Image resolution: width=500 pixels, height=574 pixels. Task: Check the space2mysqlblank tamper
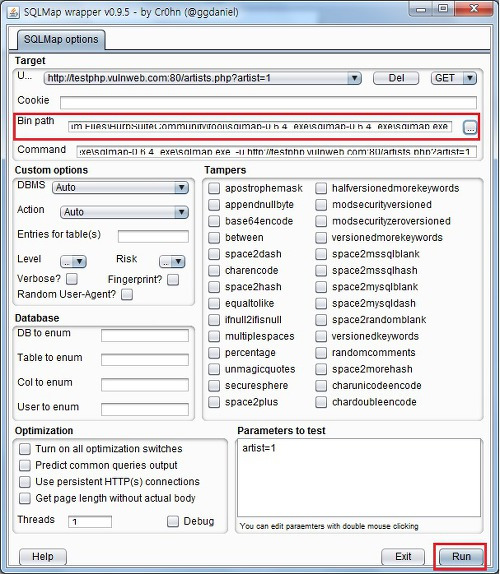[x=321, y=287]
